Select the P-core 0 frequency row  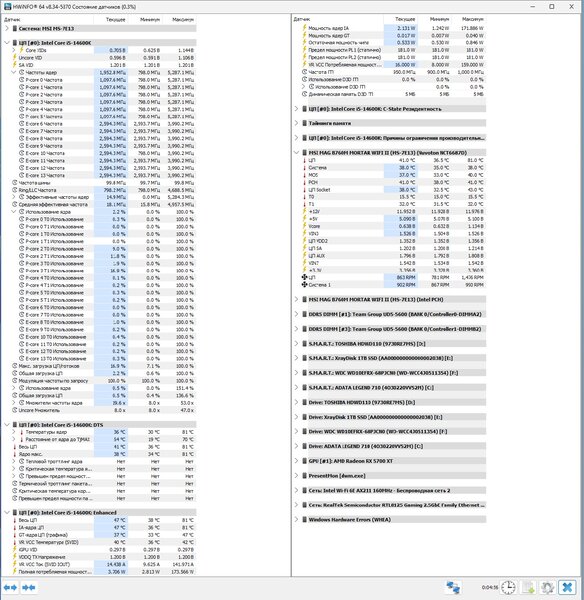[100, 80]
